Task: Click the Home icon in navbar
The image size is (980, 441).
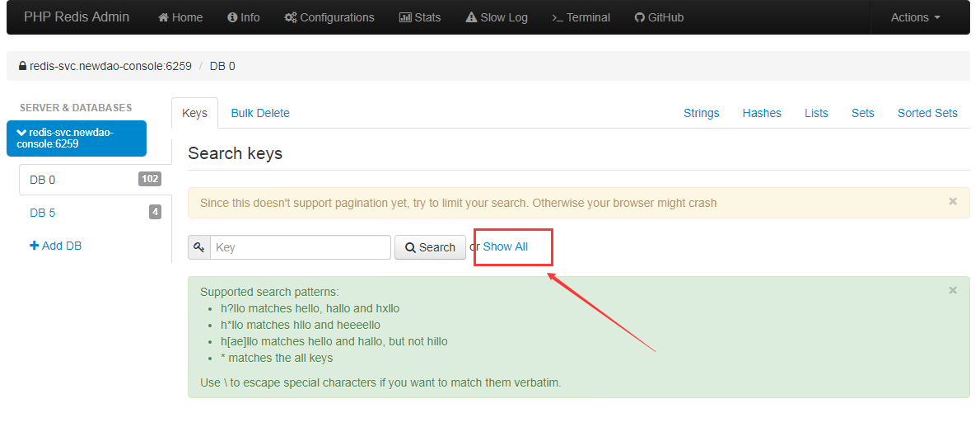Action: [163, 17]
